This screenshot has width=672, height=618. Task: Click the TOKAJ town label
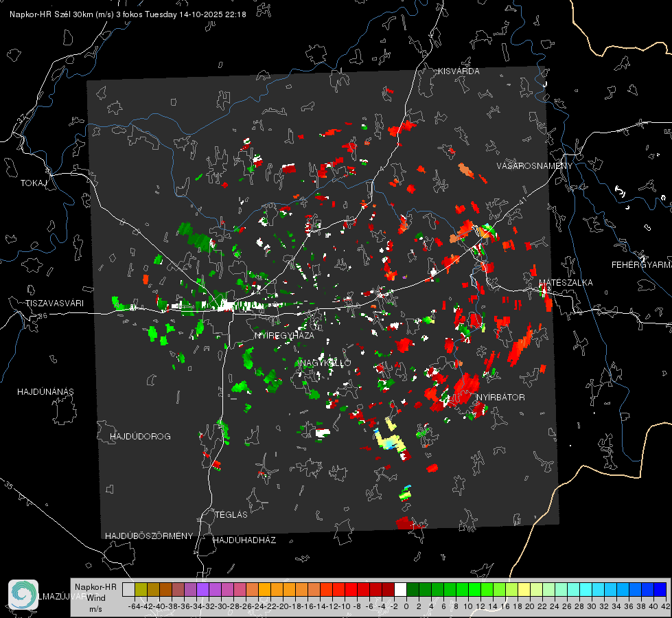click(32, 183)
